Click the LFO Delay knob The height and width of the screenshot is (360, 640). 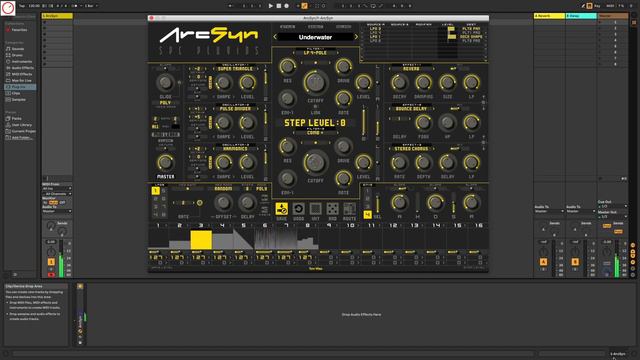tap(247, 202)
